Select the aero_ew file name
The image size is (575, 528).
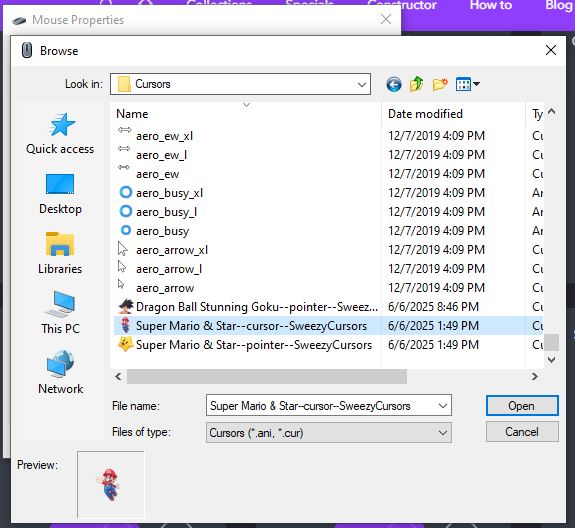click(157, 174)
